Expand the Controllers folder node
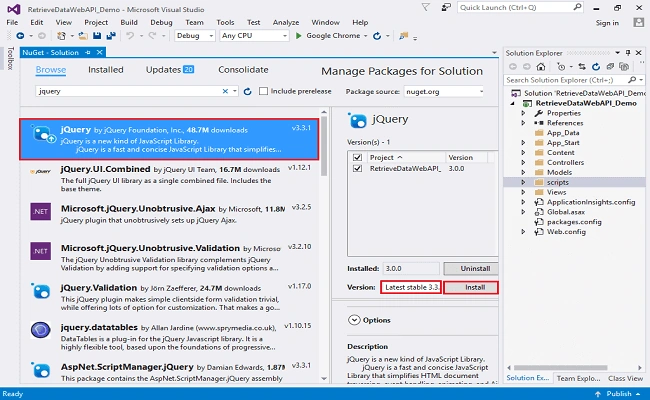Screen dimensions: 650x400 [523, 162]
